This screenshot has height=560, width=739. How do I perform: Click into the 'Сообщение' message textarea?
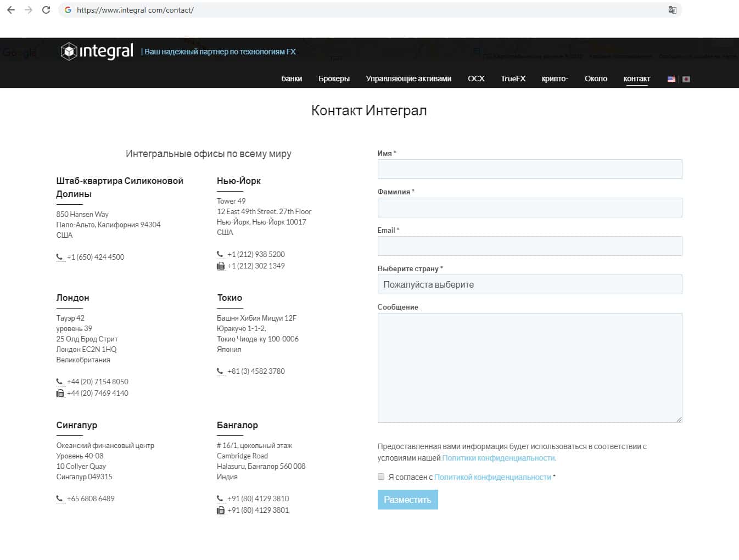click(529, 367)
